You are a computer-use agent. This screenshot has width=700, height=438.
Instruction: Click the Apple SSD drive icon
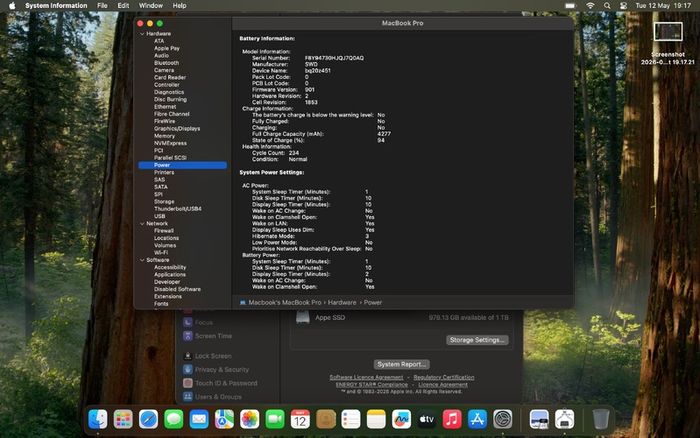coord(303,317)
